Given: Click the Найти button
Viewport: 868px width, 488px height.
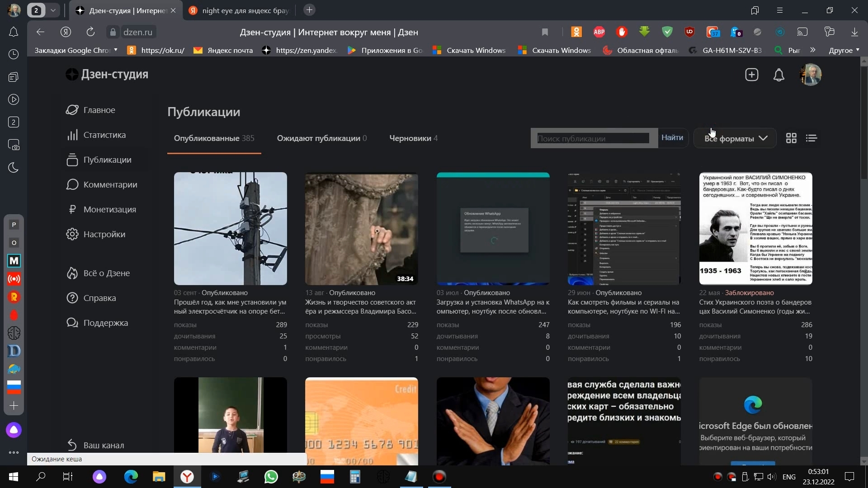Looking at the screenshot, I should [x=672, y=137].
